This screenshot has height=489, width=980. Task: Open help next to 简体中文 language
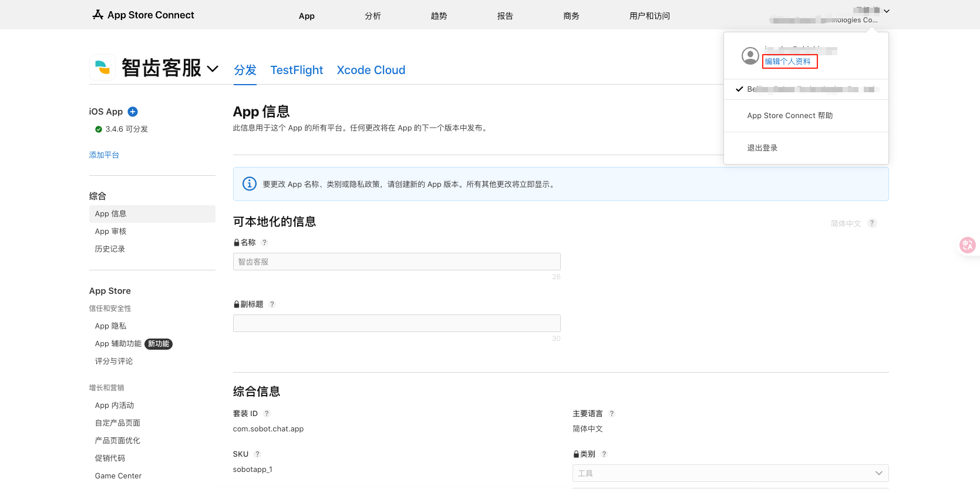click(872, 223)
